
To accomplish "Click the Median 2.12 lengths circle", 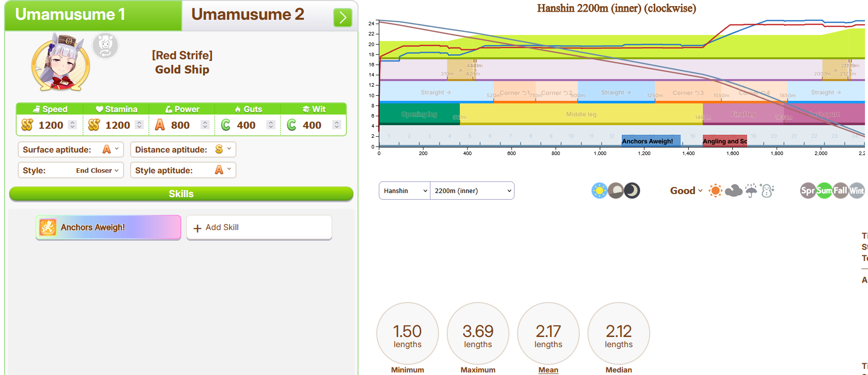I will pyautogui.click(x=619, y=333).
